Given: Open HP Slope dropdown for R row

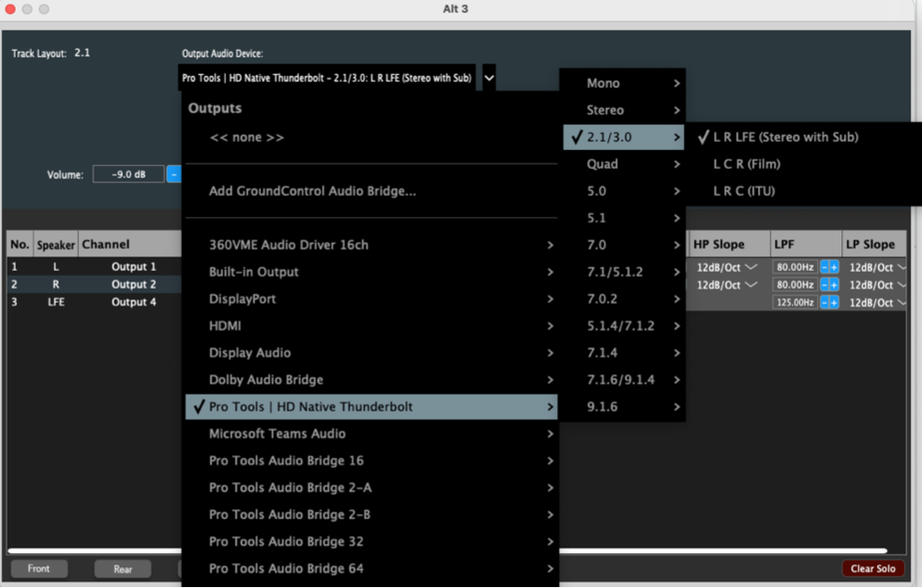Looking at the screenshot, I should (727, 284).
